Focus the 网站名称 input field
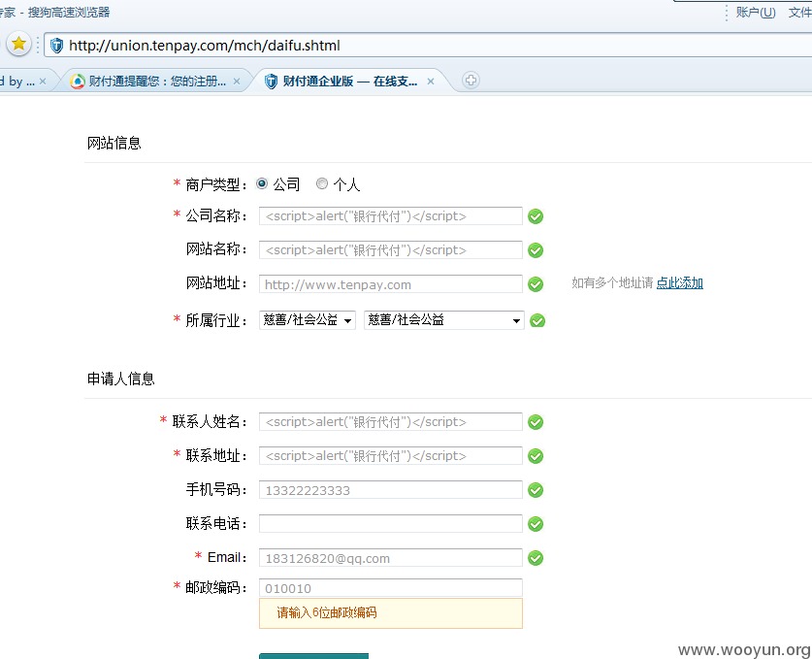Viewport: 812px width, 659px height. (390, 249)
